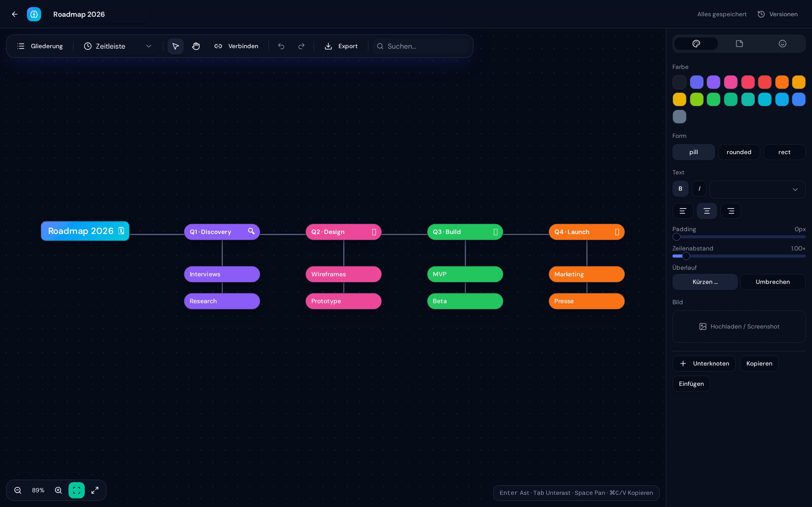Click the redo arrow icon
Screen dimensions: 812x507
(301, 46)
